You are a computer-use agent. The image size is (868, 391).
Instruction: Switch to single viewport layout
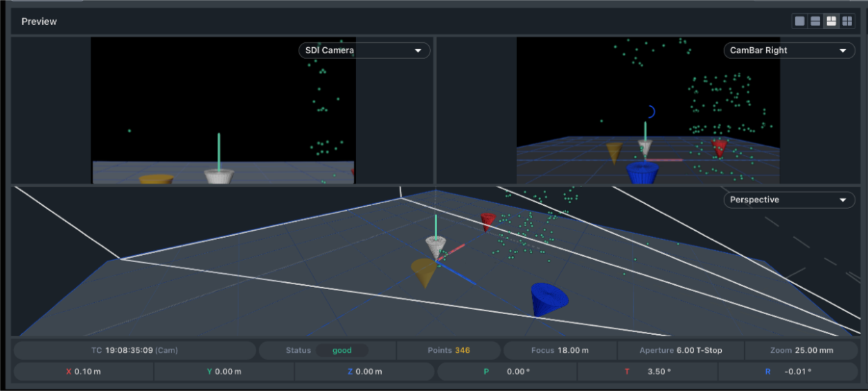click(x=800, y=21)
